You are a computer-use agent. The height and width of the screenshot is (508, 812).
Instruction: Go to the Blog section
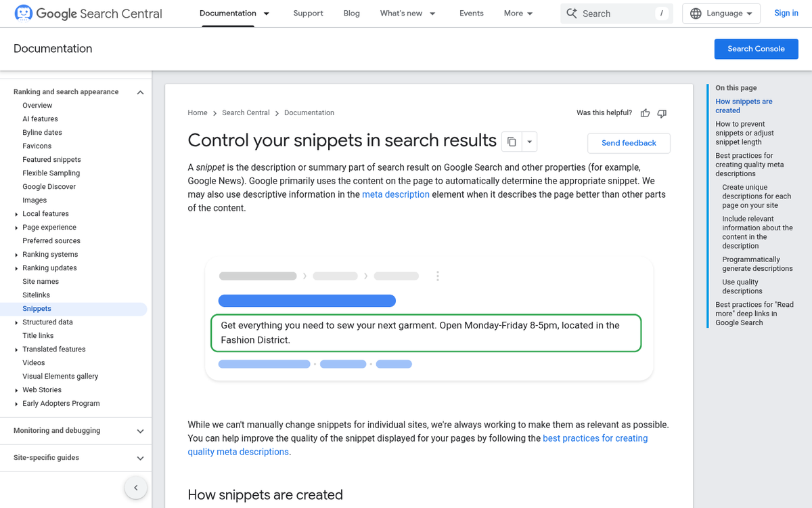pos(351,13)
